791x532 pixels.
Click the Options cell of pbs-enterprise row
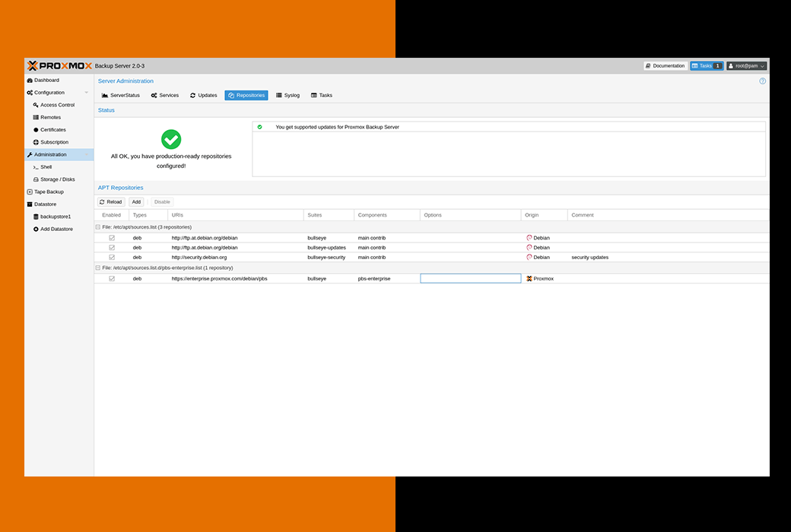(471, 278)
